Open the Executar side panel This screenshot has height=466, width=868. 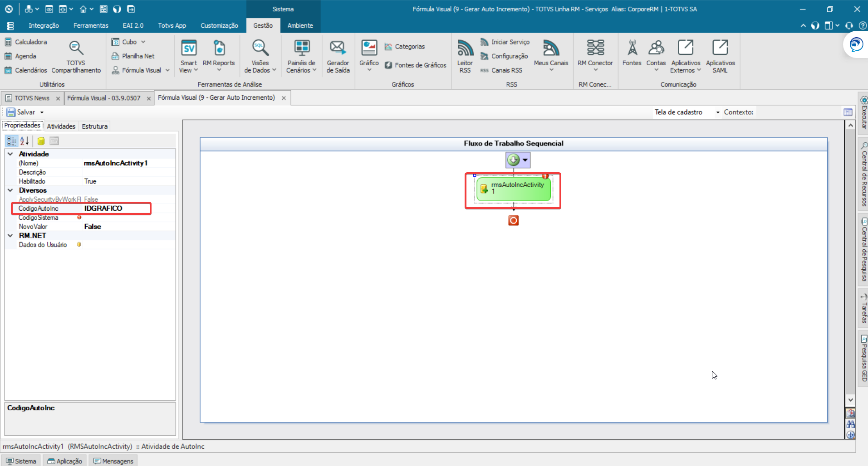863,113
